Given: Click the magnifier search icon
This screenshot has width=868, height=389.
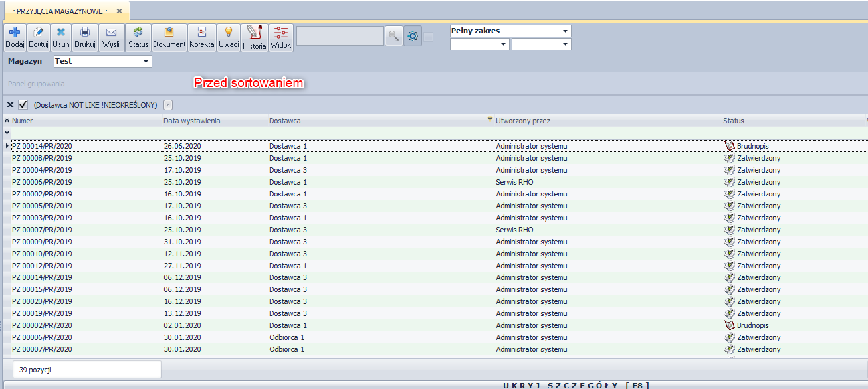Looking at the screenshot, I should [394, 37].
